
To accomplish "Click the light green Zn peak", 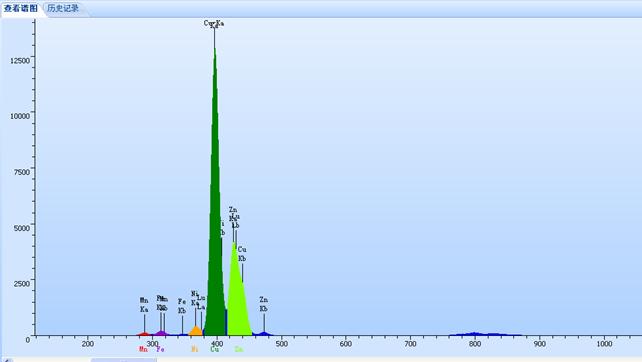I will (237, 295).
